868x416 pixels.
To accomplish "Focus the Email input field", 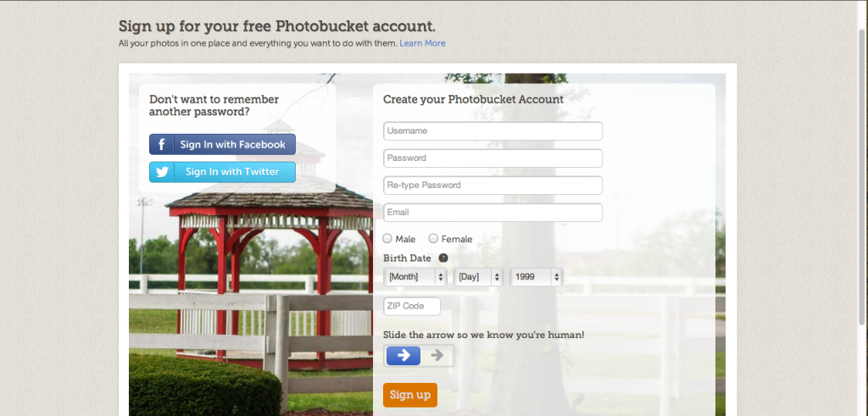I will tap(492, 213).
